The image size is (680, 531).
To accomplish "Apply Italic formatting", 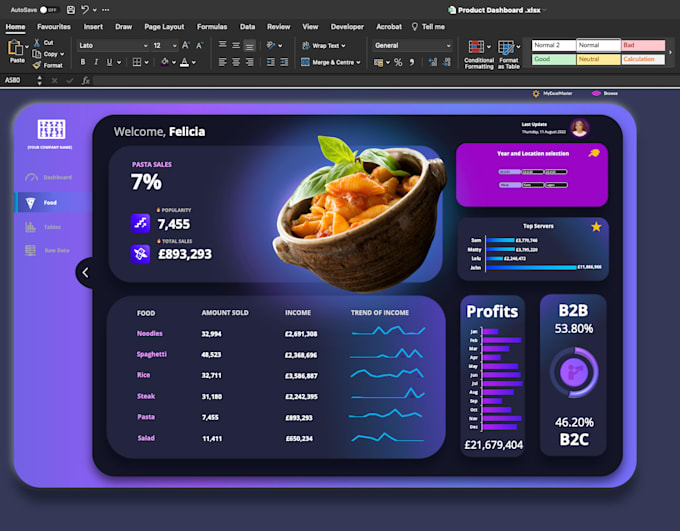I will pyautogui.click(x=96, y=62).
